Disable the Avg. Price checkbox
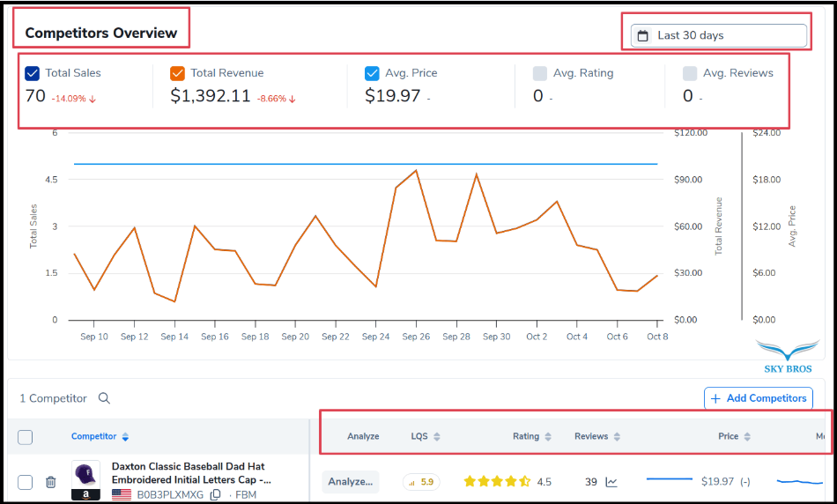 [372, 73]
